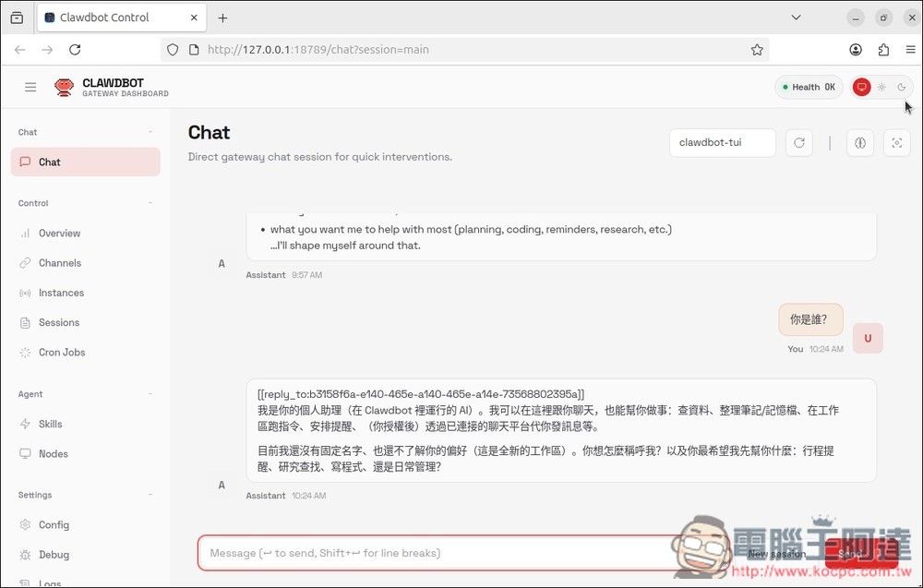Open the Cron Jobs panel
This screenshot has width=923, height=588.
(62, 352)
